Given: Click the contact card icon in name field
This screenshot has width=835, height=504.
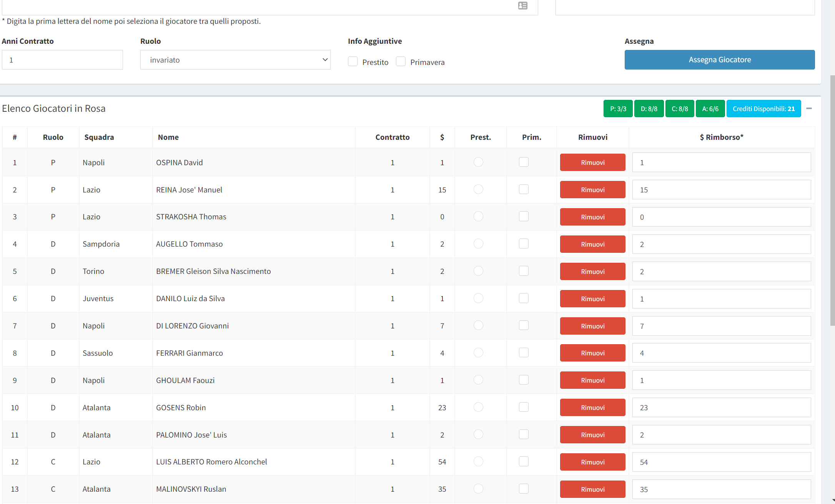Looking at the screenshot, I should [522, 6].
